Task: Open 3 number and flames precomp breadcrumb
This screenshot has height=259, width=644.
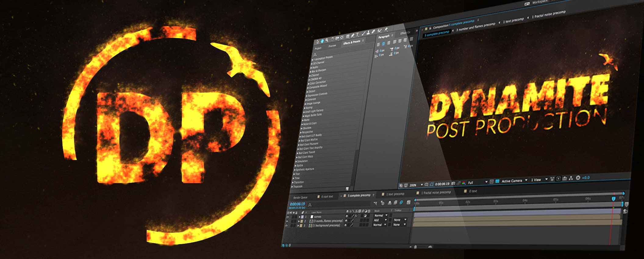Action: [475, 27]
